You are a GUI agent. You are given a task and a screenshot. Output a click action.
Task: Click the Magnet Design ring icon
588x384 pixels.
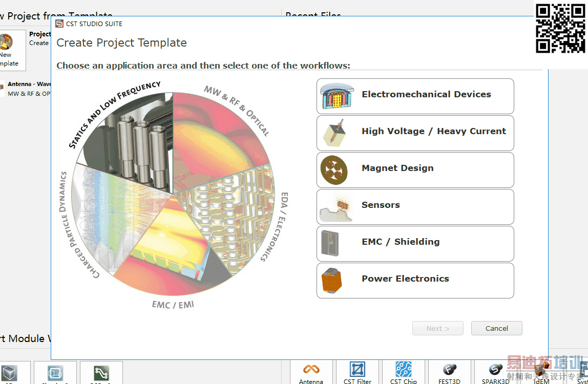[334, 170]
